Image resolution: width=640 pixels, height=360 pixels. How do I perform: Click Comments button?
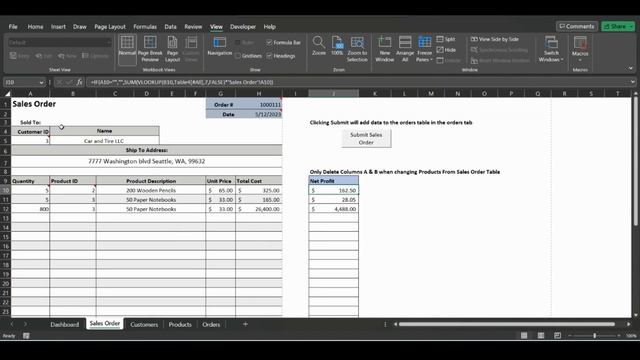coord(577,26)
